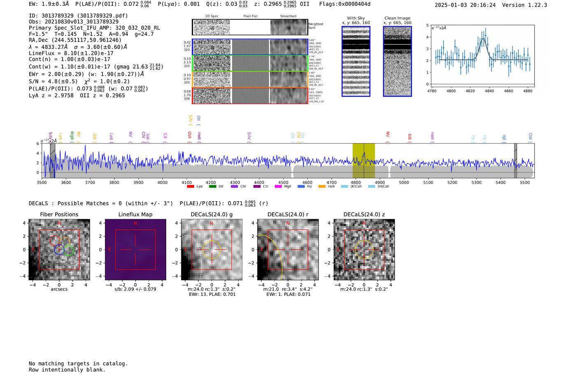The width and height of the screenshot is (576, 392).
Task: Select the (K)CaII legend swatch
Action: [x=344, y=186]
